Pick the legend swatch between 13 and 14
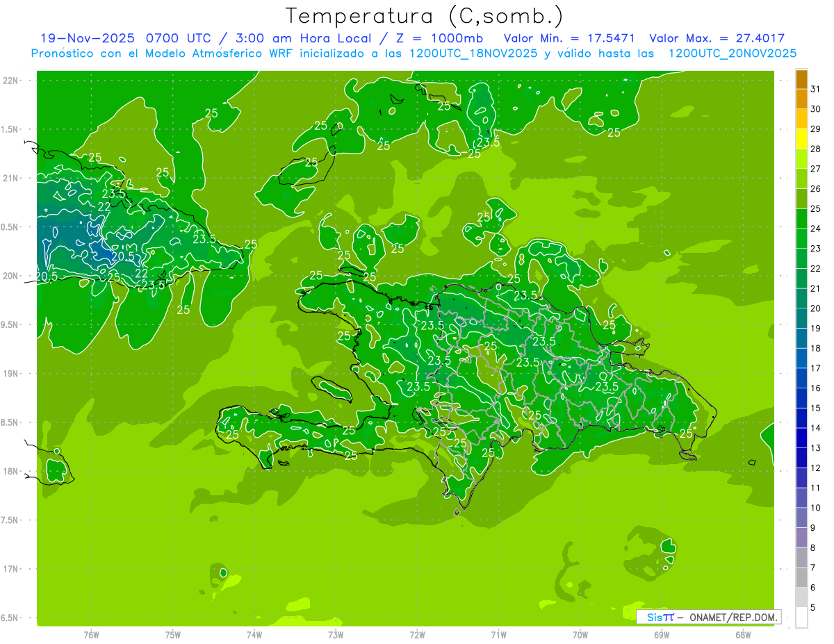Screen dimensions: 834x644 tap(801, 438)
